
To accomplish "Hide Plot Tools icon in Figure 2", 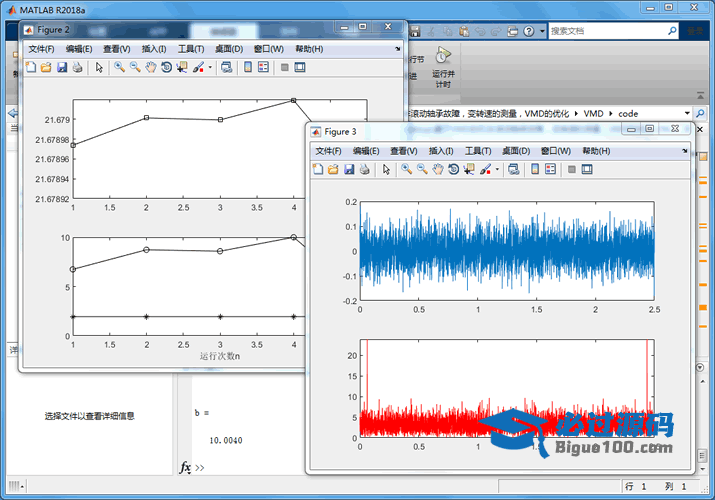I will (x=285, y=67).
